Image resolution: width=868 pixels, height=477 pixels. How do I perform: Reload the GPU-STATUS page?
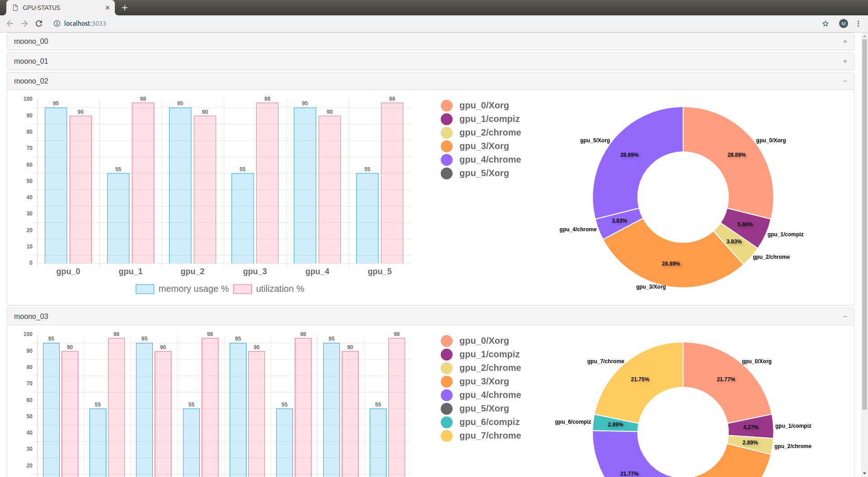(39, 23)
